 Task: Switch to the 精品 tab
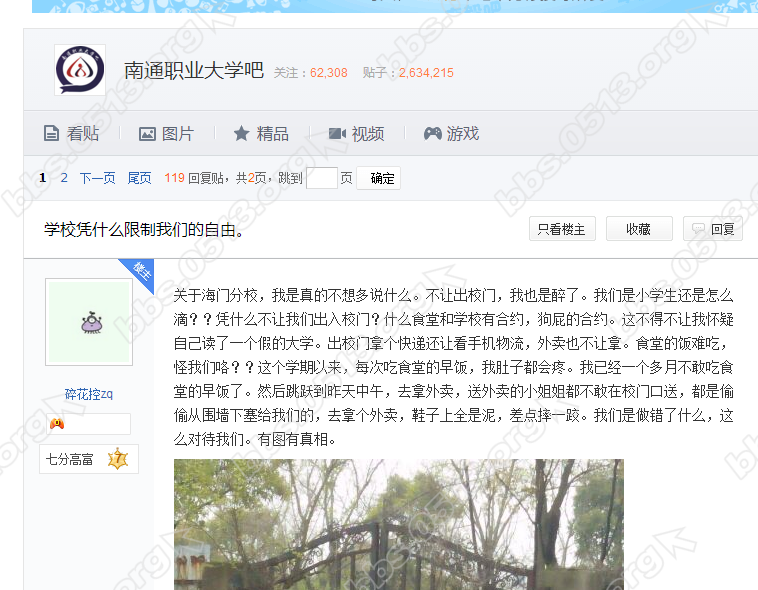click(261, 133)
